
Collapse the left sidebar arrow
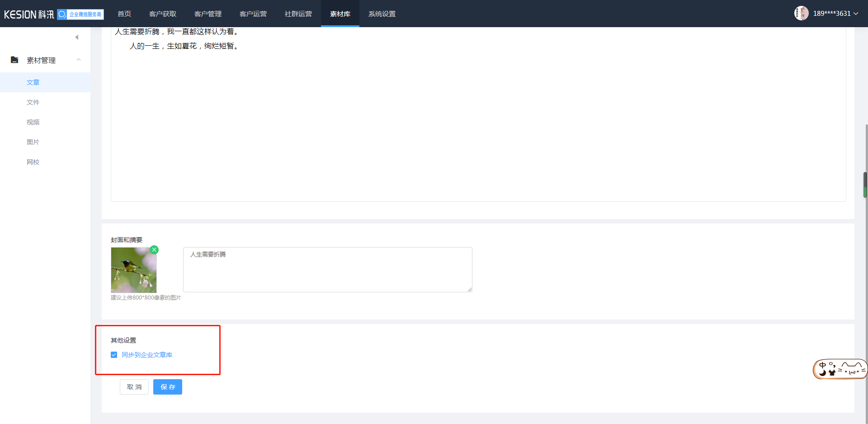pyautogui.click(x=77, y=37)
